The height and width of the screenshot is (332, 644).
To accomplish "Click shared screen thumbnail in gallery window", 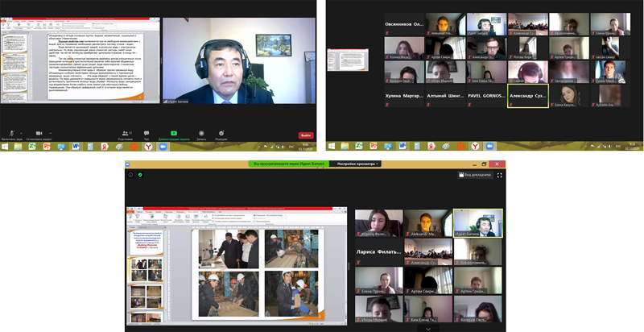I will [348, 60].
